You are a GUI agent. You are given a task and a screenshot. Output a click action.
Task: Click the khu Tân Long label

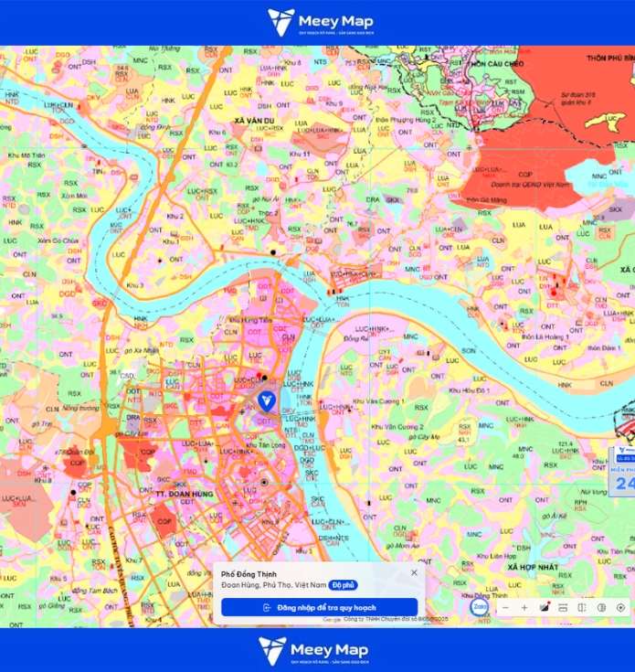point(266,445)
